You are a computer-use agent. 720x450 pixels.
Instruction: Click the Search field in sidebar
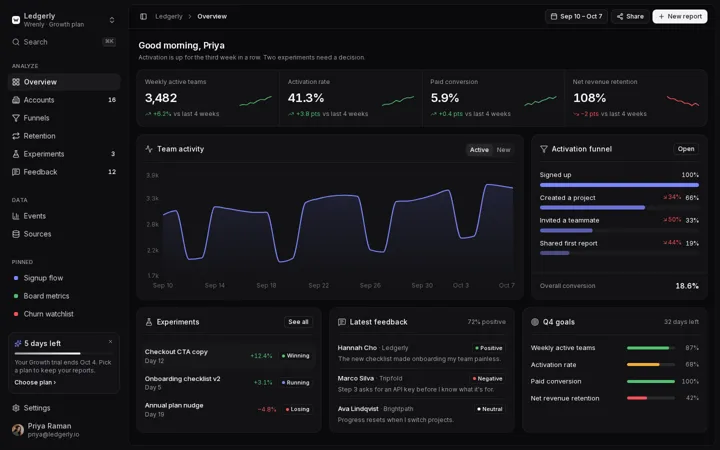pos(64,42)
